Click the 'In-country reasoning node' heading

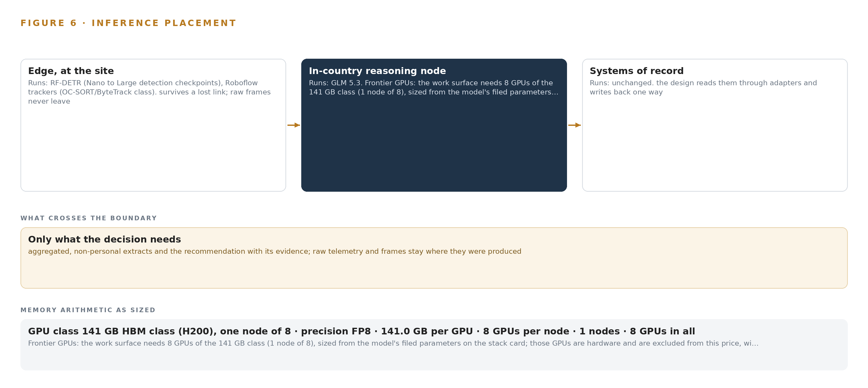point(377,71)
